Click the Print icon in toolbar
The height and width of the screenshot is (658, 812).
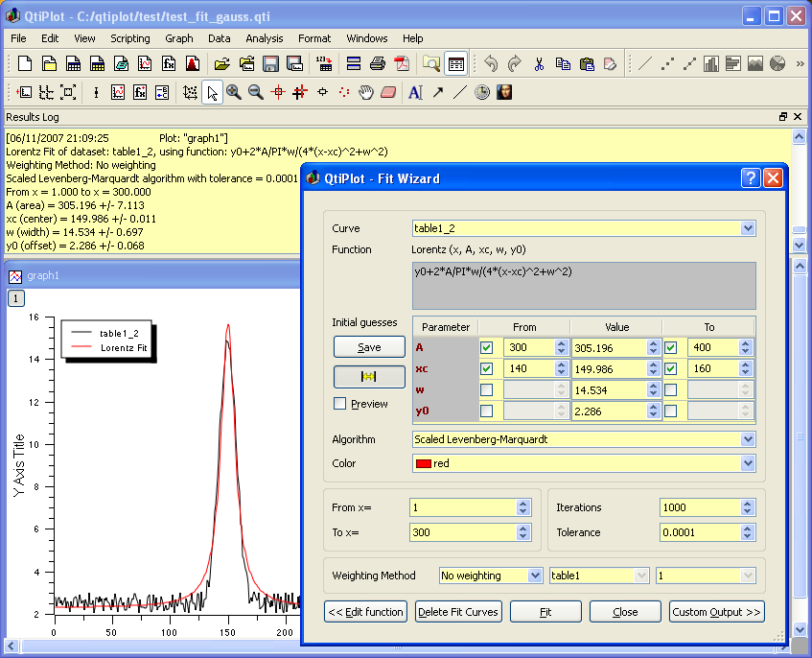coord(378,63)
